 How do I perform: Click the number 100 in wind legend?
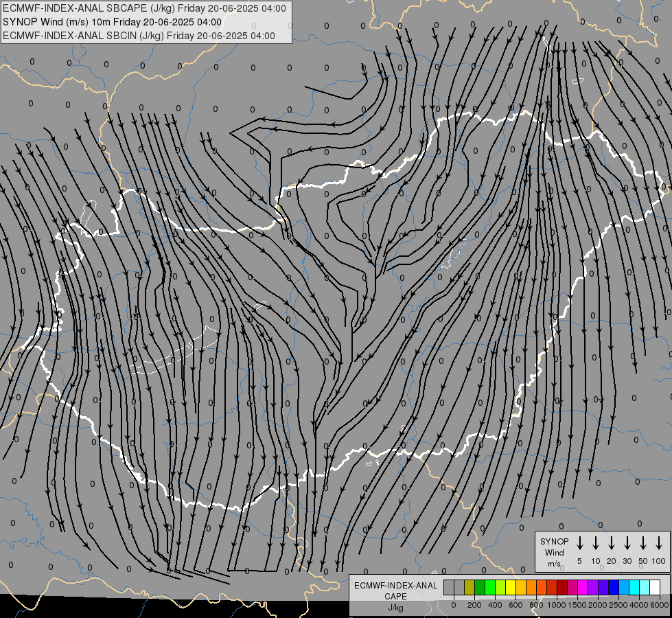coord(659,561)
